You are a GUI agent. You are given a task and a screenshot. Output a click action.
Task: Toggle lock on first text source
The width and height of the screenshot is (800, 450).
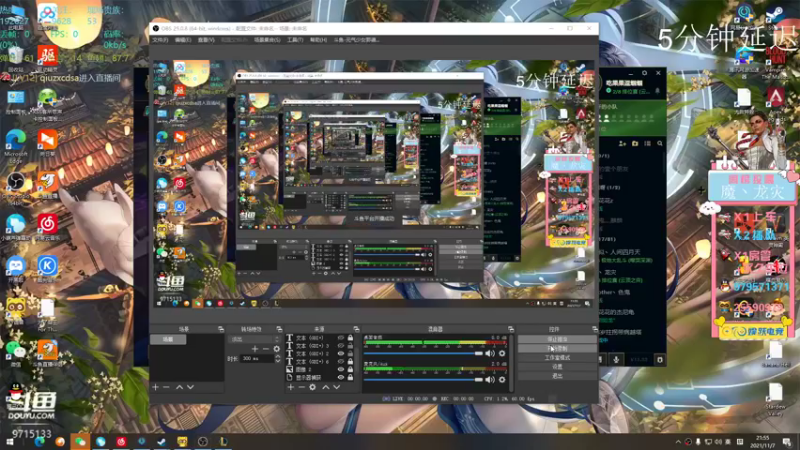[350, 338]
